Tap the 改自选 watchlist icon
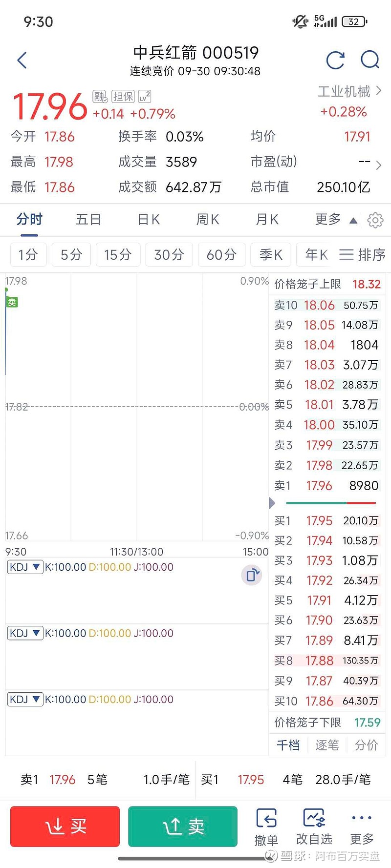This screenshot has width=391, height=868. pos(314,827)
